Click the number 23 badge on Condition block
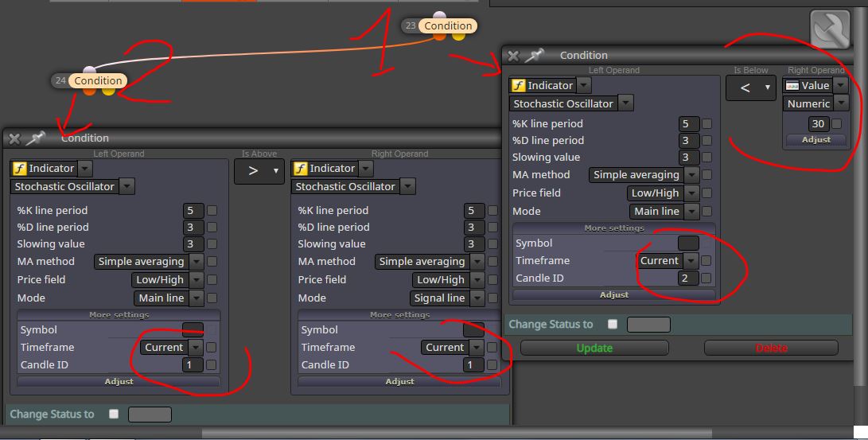The width and height of the screenshot is (868, 440). (411, 25)
